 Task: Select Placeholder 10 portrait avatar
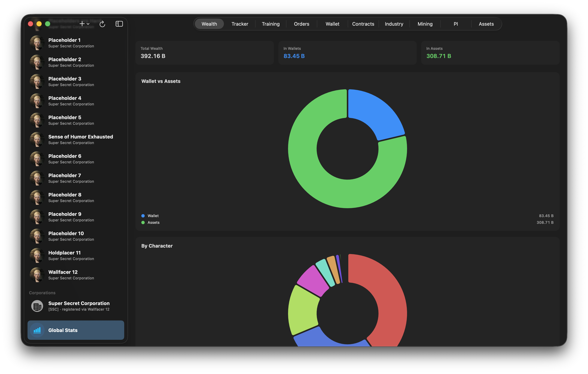click(x=37, y=236)
